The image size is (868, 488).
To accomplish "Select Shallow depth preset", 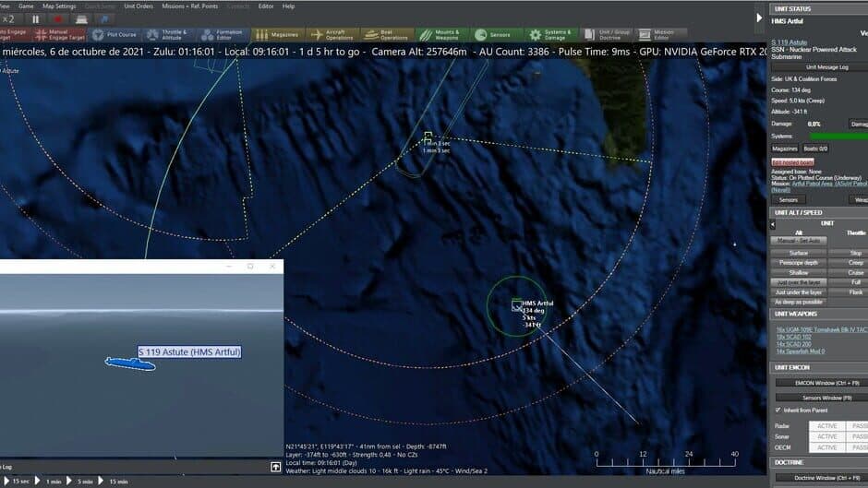I will click(x=798, y=273).
